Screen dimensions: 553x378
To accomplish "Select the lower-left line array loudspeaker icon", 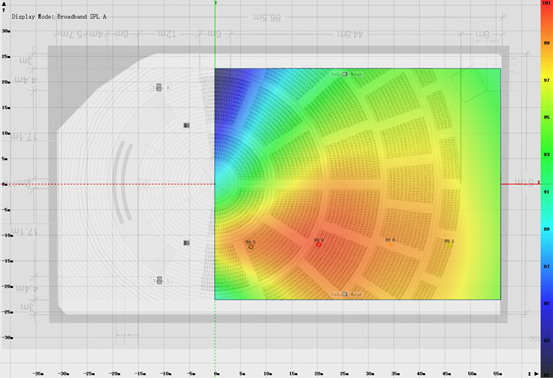I will coord(159,280).
